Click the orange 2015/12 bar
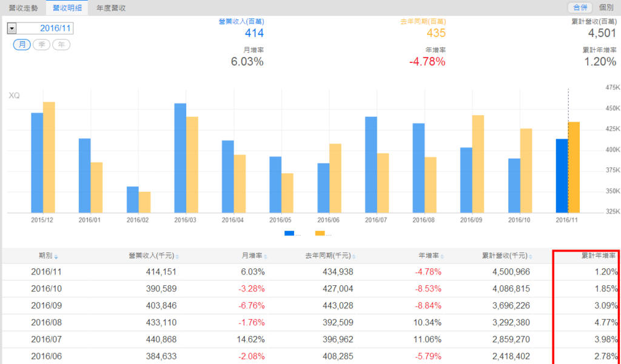Viewport: 621px width, 364px height. coord(49,157)
